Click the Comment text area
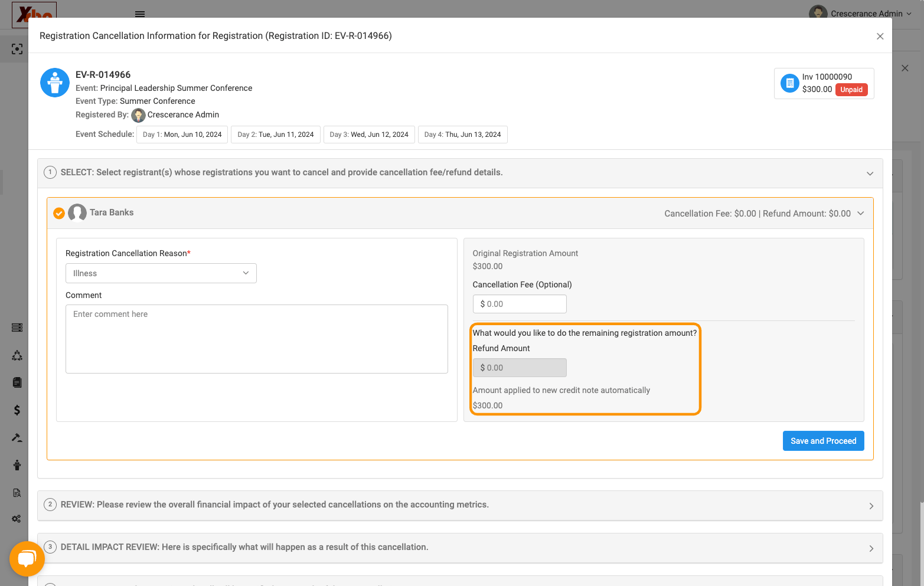The width and height of the screenshot is (924, 586). 257,339
